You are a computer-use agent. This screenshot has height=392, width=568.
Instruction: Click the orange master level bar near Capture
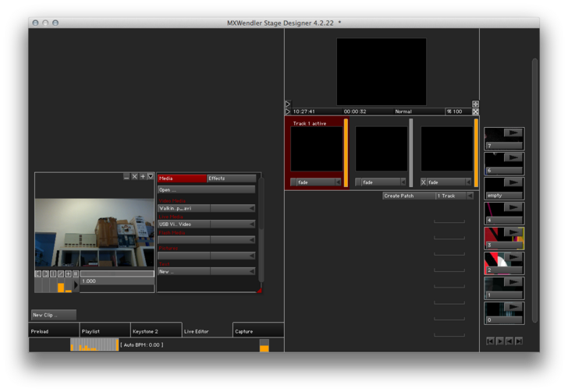(x=264, y=346)
